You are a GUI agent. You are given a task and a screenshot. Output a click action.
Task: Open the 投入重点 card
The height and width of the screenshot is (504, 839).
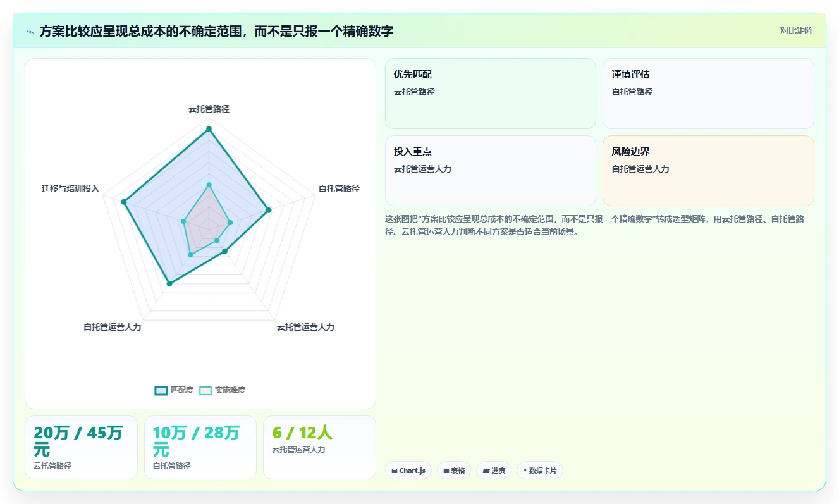pyautogui.click(x=491, y=171)
